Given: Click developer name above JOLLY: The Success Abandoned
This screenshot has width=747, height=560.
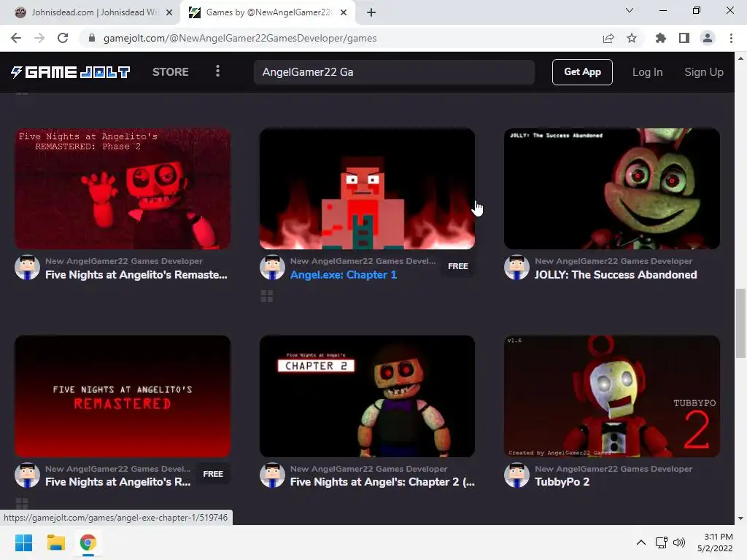Looking at the screenshot, I should (614, 261).
